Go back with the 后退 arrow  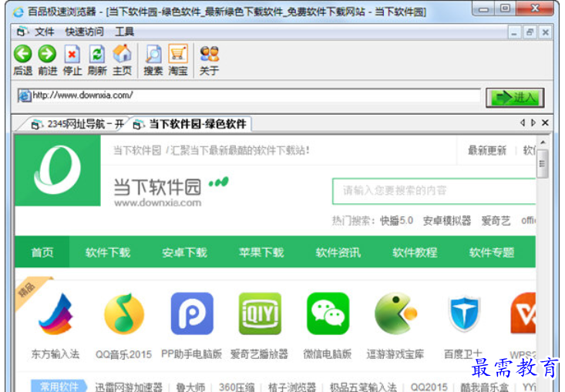click(x=22, y=54)
